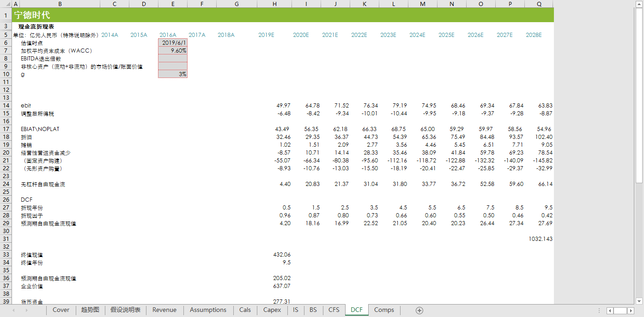Select column H header
Screen dimensions: 644x317
(274, 4)
